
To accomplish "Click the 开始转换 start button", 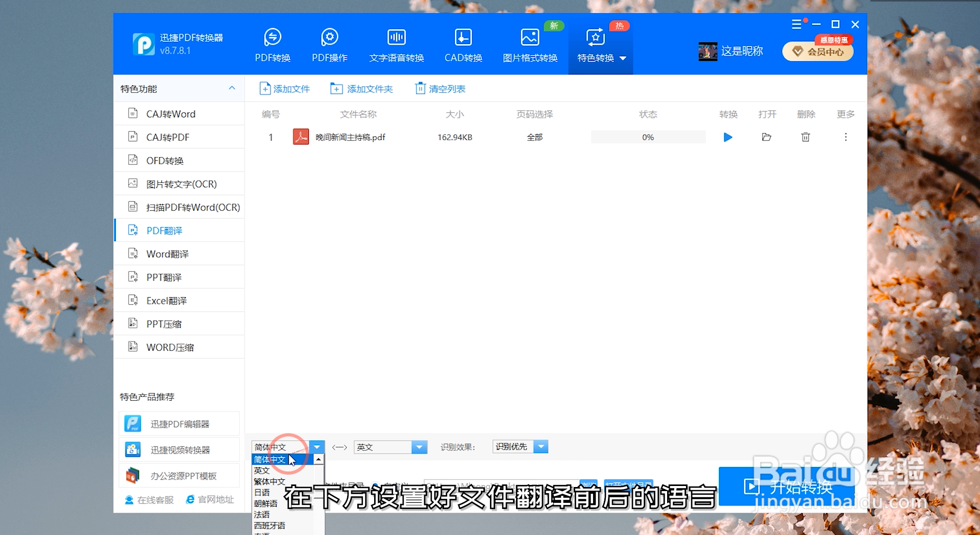I will tap(788, 486).
